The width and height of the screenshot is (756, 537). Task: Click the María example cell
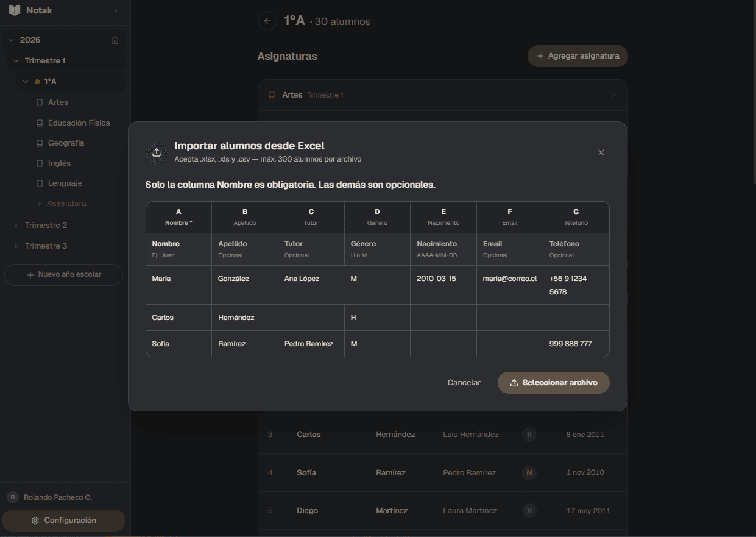[178, 285]
